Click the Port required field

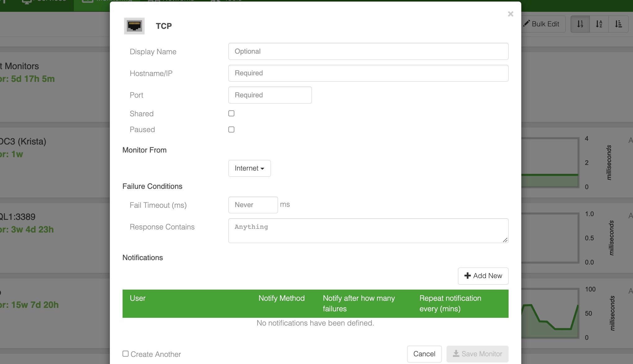click(270, 95)
